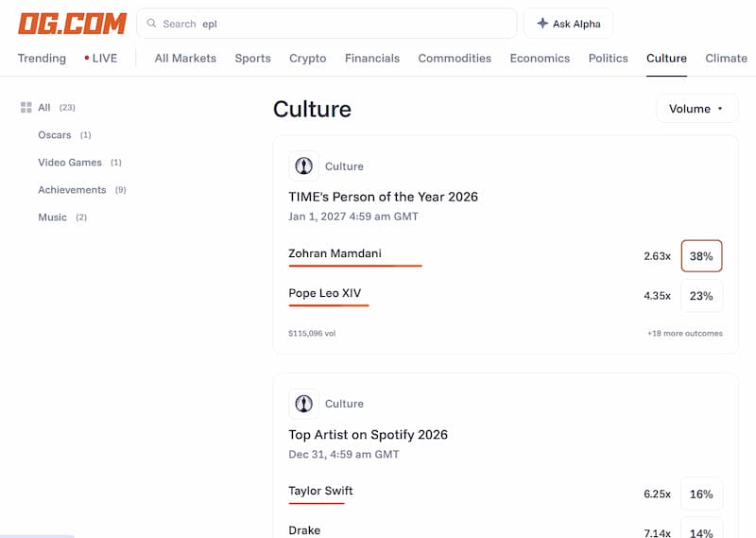The image size is (756, 538).
Task: Open TIME's Person of the Year 2026 market
Action: [384, 197]
